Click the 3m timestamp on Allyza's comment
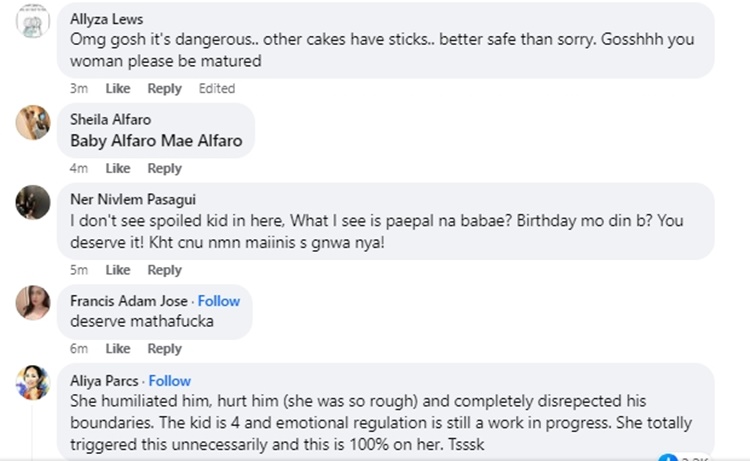The image size is (750, 461). pos(79,89)
